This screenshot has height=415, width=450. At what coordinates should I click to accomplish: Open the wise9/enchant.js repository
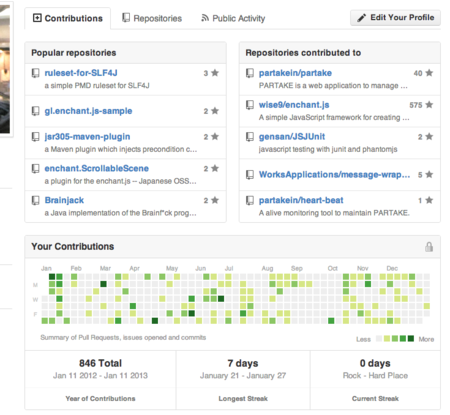[294, 105]
